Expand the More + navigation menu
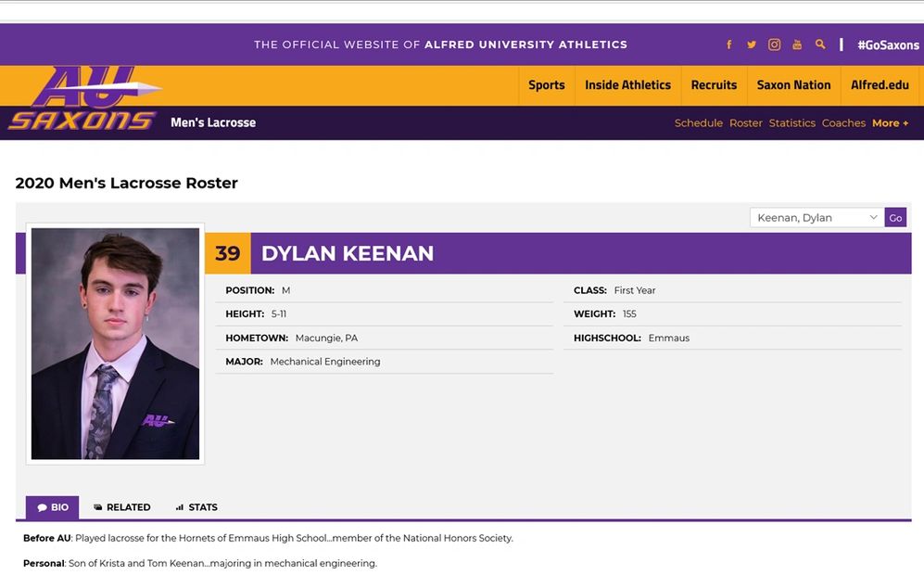Image resolution: width=924 pixels, height=575 pixels. coord(890,123)
